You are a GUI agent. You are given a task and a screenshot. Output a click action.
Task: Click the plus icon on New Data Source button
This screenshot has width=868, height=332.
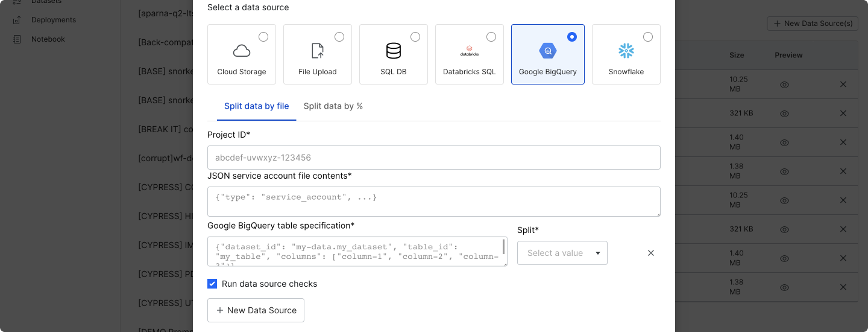[219, 310]
